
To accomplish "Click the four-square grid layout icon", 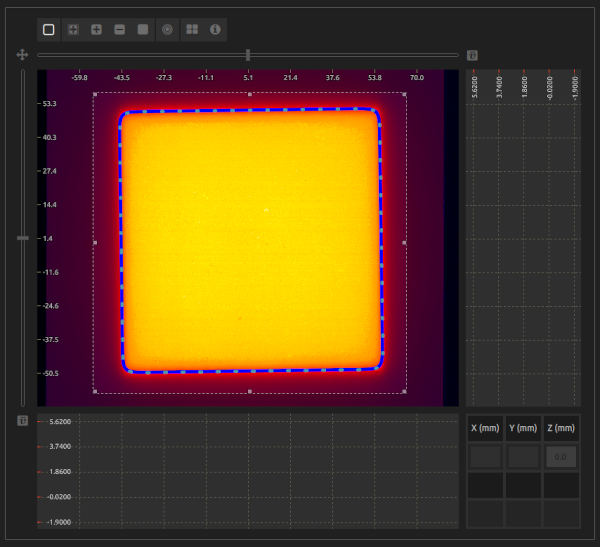I will point(192,29).
